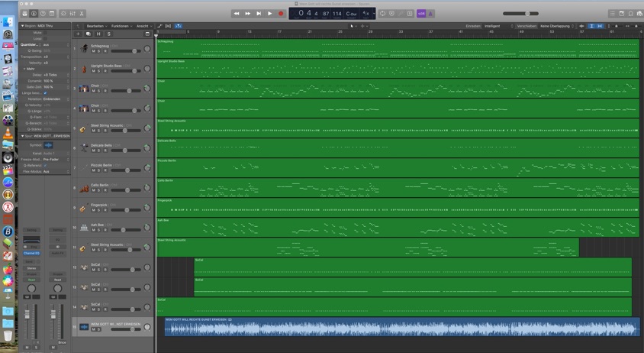Open the Smart Controls dial icon
Screen dimensions: 644x353
click(x=63, y=14)
